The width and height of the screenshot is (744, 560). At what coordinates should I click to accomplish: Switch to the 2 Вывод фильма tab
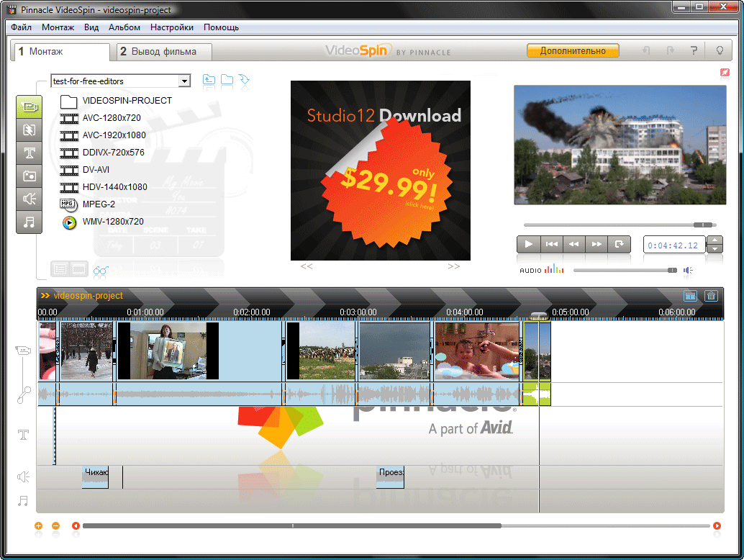[164, 51]
